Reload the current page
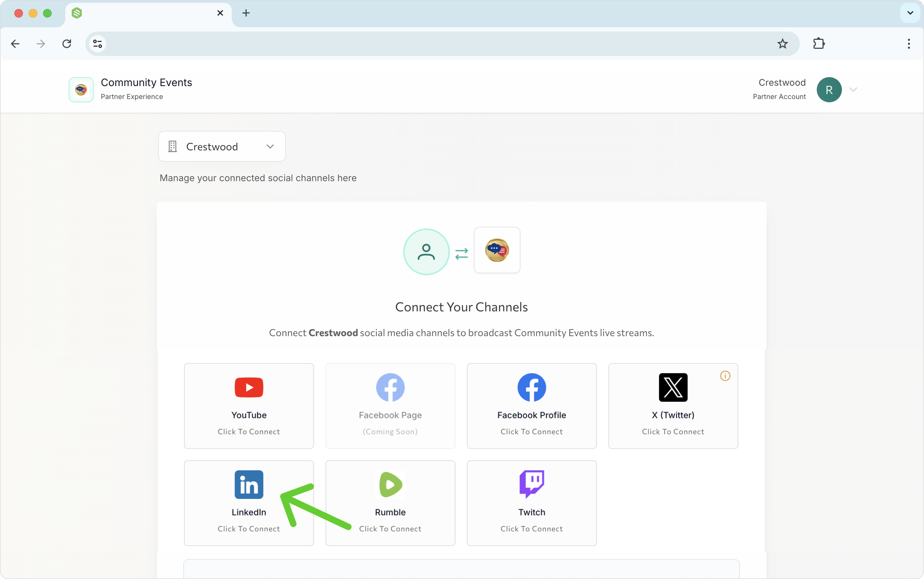Viewport: 924px width, 579px height. tap(67, 44)
